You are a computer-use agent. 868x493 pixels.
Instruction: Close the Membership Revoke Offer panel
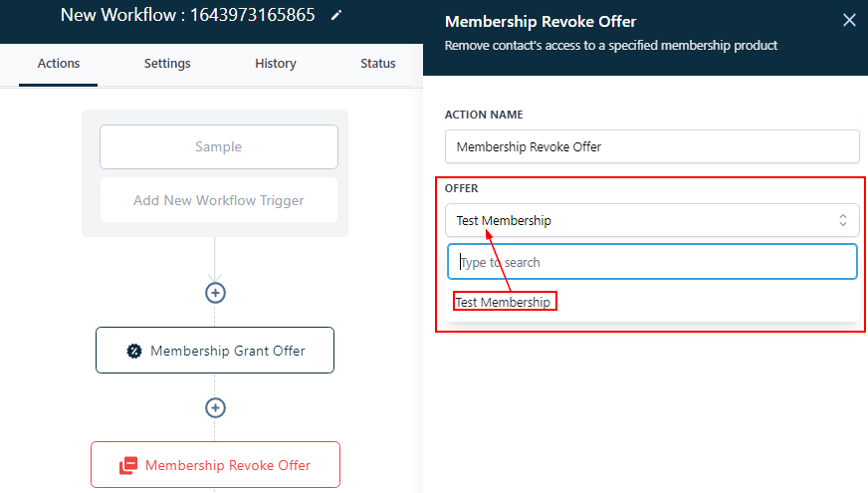click(848, 20)
